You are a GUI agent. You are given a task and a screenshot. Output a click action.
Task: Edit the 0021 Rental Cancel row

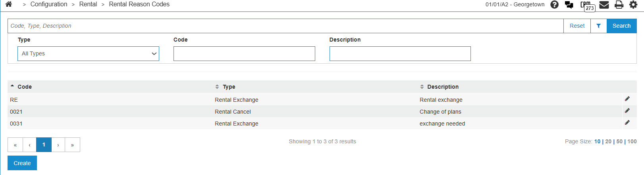[x=627, y=111]
